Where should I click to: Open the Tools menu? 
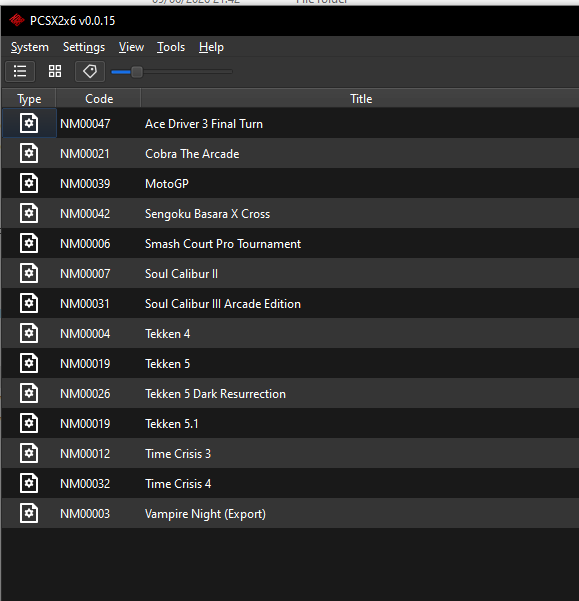click(x=171, y=47)
